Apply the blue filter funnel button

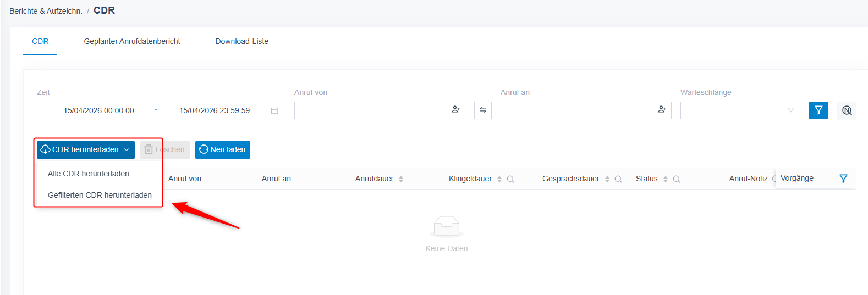[818, 110]
